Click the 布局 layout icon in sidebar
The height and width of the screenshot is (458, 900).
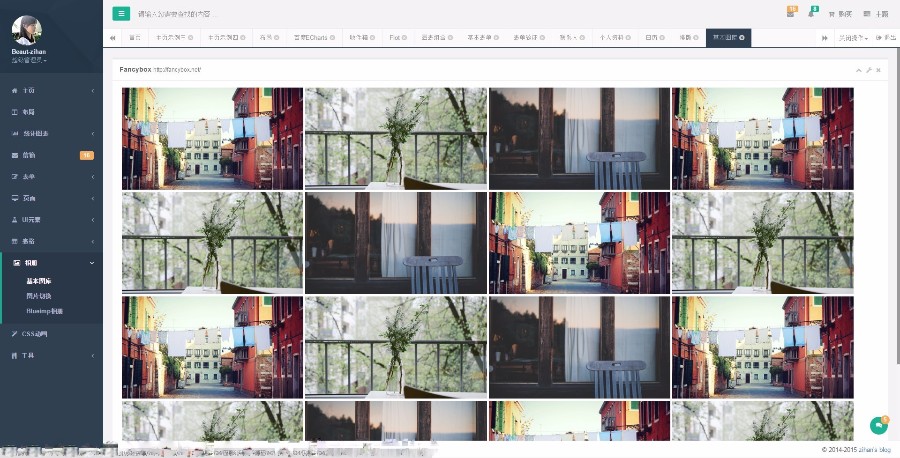click(x=15, y=112)
